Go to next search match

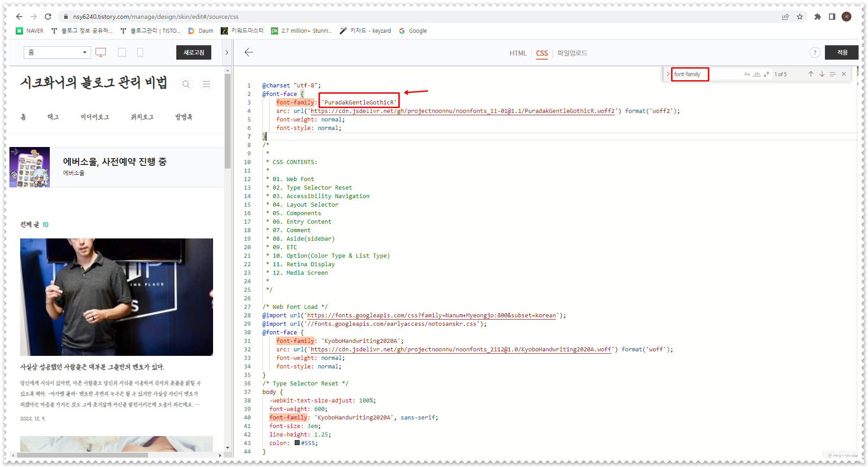(822, 74)
